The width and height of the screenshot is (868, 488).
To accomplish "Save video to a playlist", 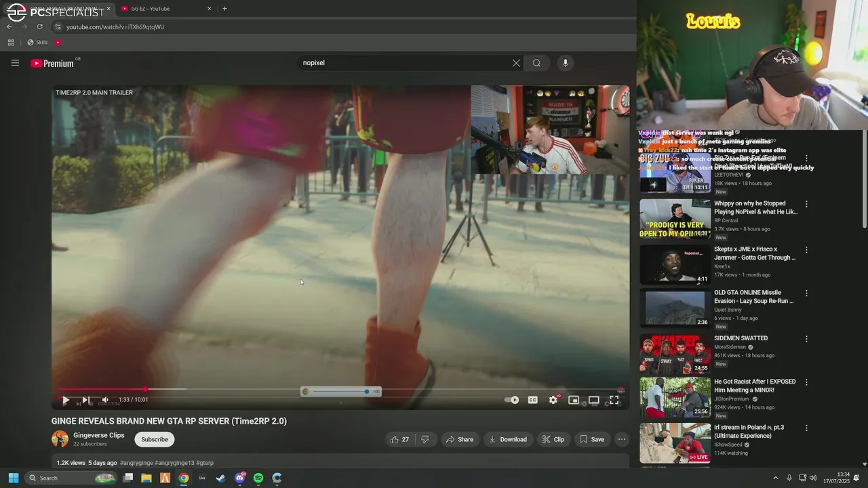I will [x=591, y=439].
